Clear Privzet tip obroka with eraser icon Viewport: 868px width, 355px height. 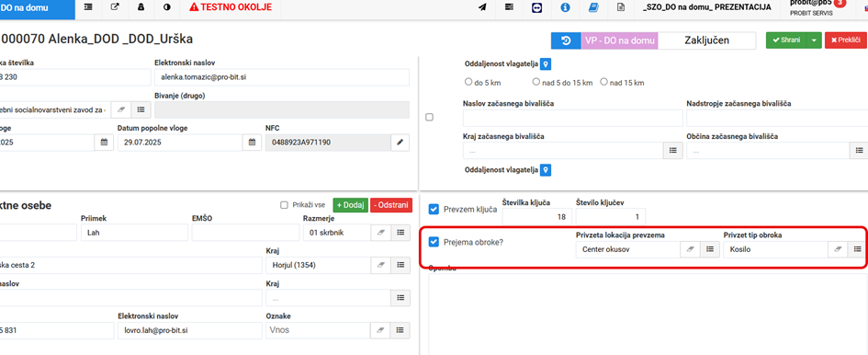pyautogui.click(x=838, y=249)
